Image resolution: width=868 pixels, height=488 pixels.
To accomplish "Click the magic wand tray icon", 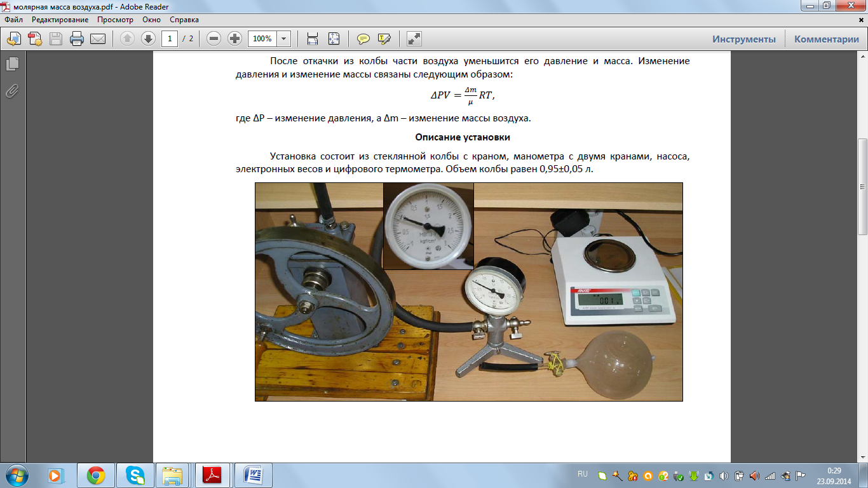I will (x=617, y=475).
